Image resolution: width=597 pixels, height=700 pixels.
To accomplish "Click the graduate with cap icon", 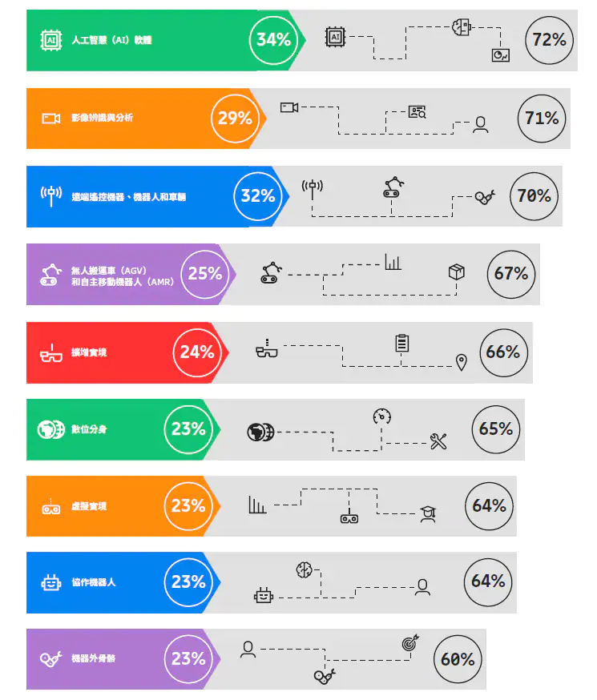I will [x=428, y=515].
